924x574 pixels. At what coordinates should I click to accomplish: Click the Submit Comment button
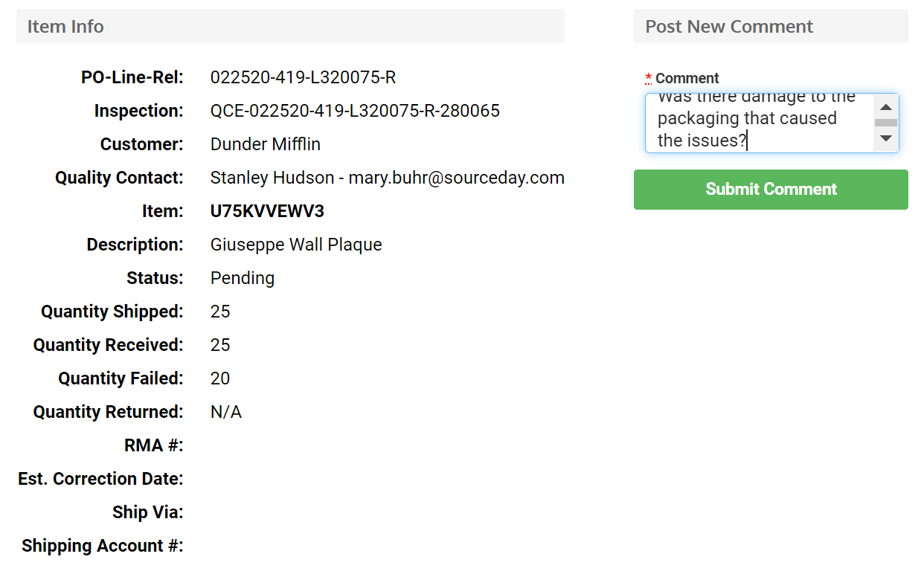pos(771,190)
